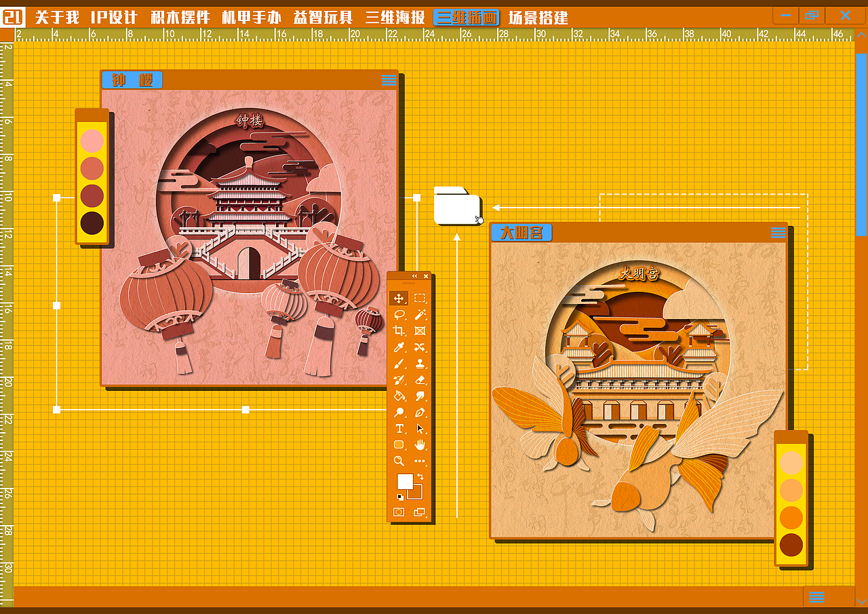The height and width of the screenshot is (614, 868).
Task: Open the 积木摆件 menu
Action: 180,18
